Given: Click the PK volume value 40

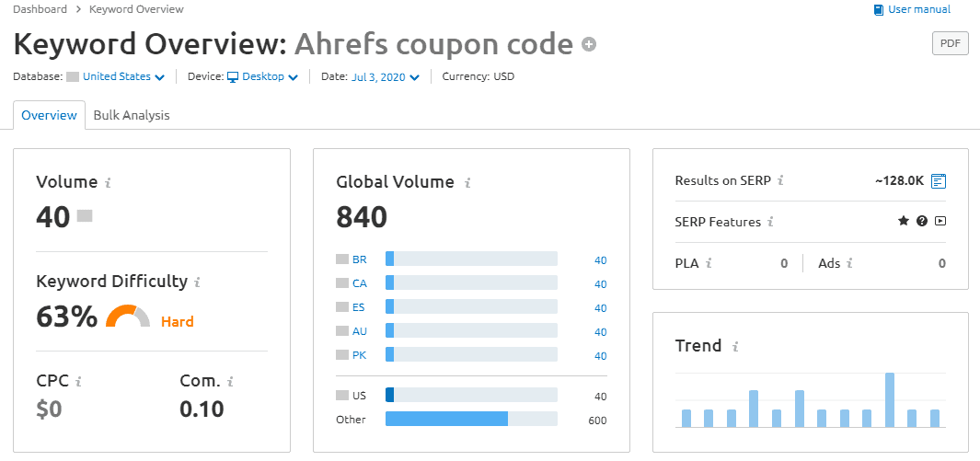Looking at the screenshot, I should 601,356.
